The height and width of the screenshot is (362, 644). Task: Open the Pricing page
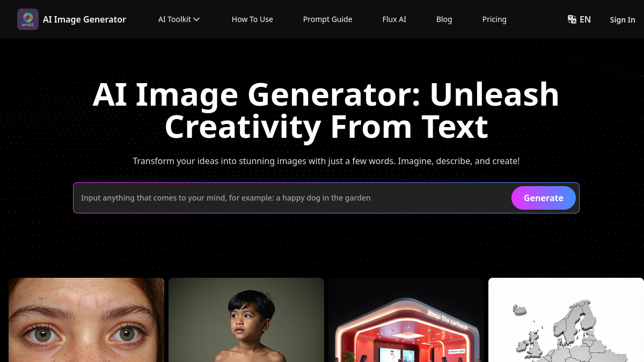(494, 19)
